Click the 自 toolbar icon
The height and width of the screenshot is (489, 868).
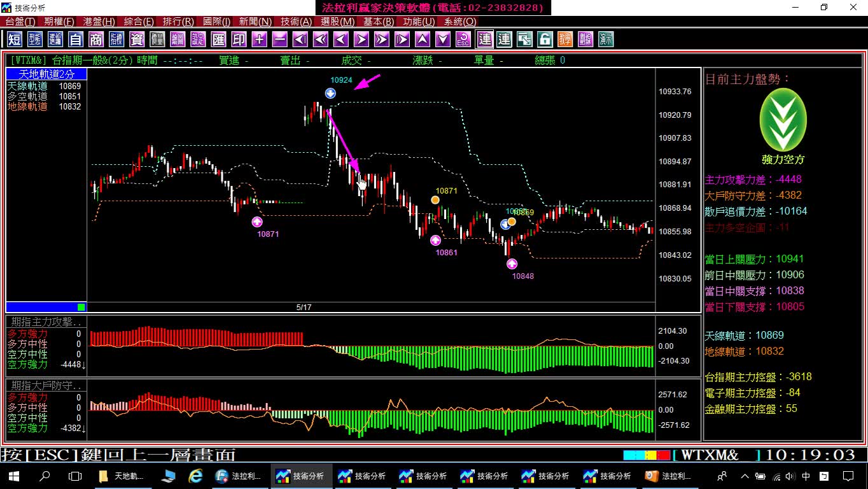76,39
